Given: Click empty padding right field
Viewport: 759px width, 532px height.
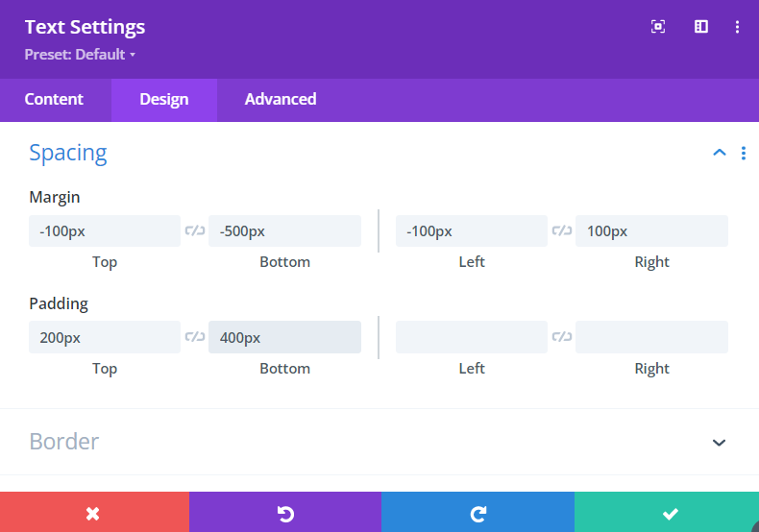Looking at the screenshot, I should pyautogui.click(x=651, y=337).
